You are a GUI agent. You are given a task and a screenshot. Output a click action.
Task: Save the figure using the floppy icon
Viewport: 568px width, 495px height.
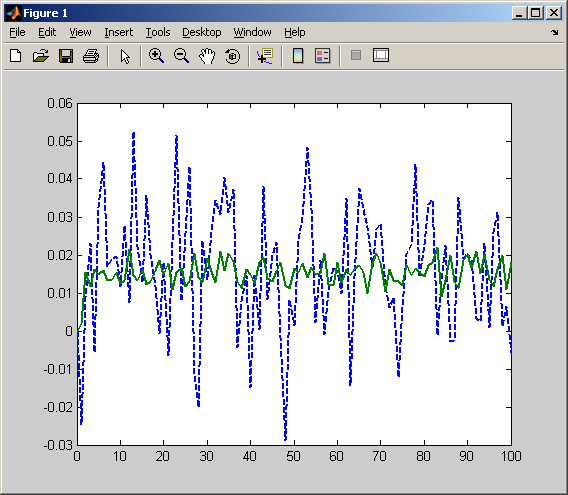(66, 56)
